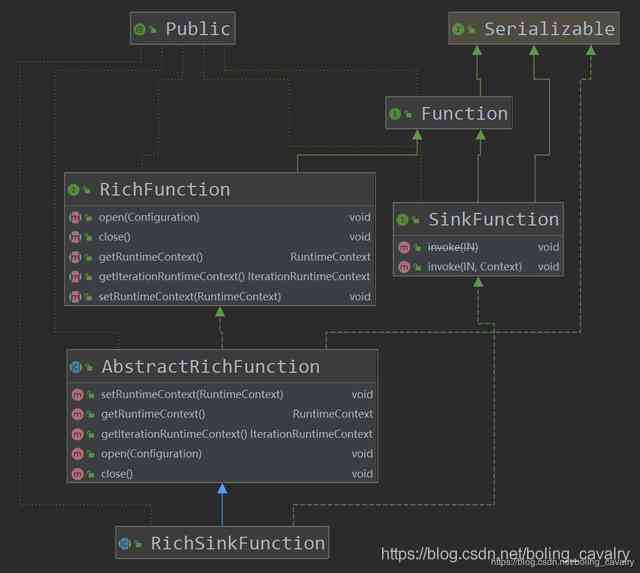Viewport: 640px width, 573px height.
Task: Click method icon of invoke(IN)
Action: tap(404, 247)
